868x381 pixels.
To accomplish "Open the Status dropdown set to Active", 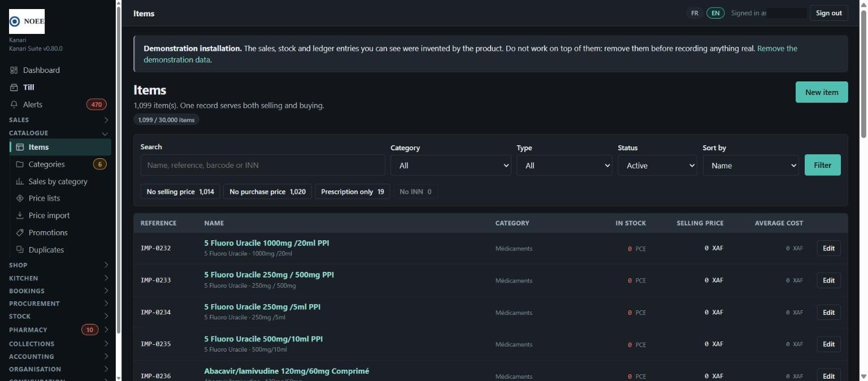I will (x=658, y=166).
